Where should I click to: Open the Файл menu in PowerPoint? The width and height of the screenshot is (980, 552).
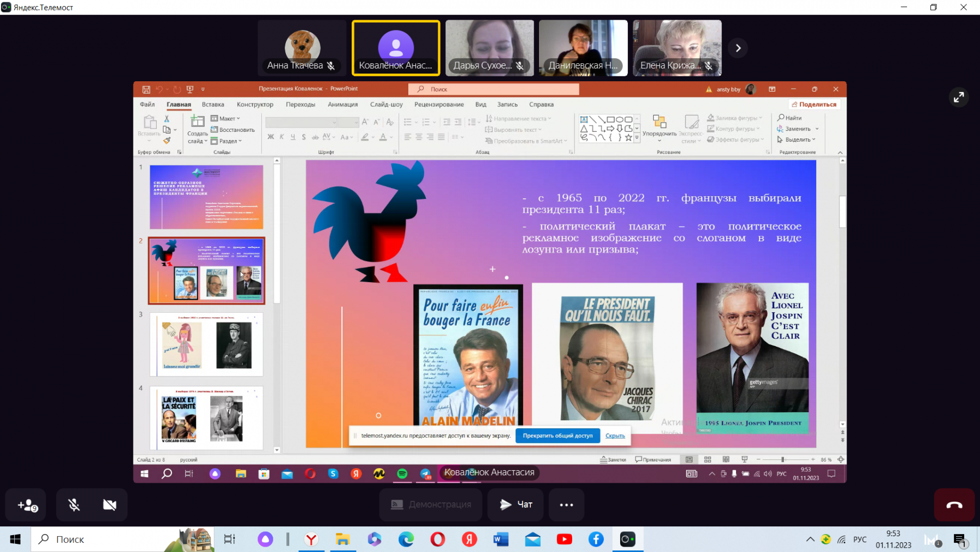click(x=147, y=105)
